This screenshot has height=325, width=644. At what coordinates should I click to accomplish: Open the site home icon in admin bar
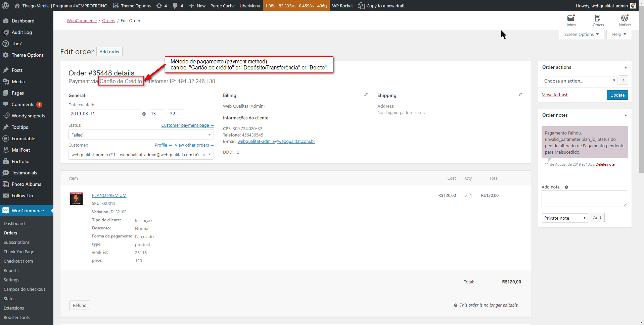coord(17,6)
